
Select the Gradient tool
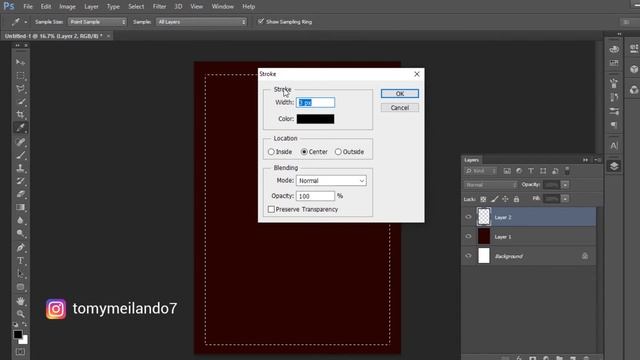pyautogui.click(x=20, y=207)
